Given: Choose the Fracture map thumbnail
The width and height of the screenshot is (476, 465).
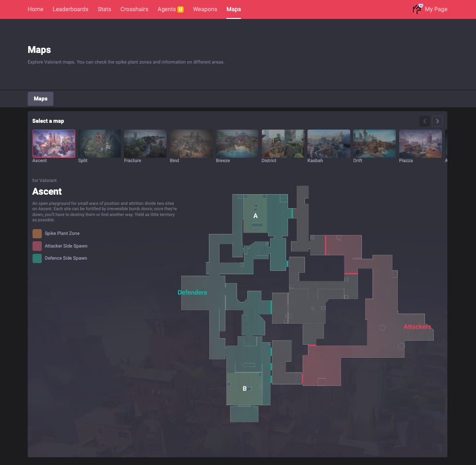Looking at the screenshot, I should (x=145, y=144).
